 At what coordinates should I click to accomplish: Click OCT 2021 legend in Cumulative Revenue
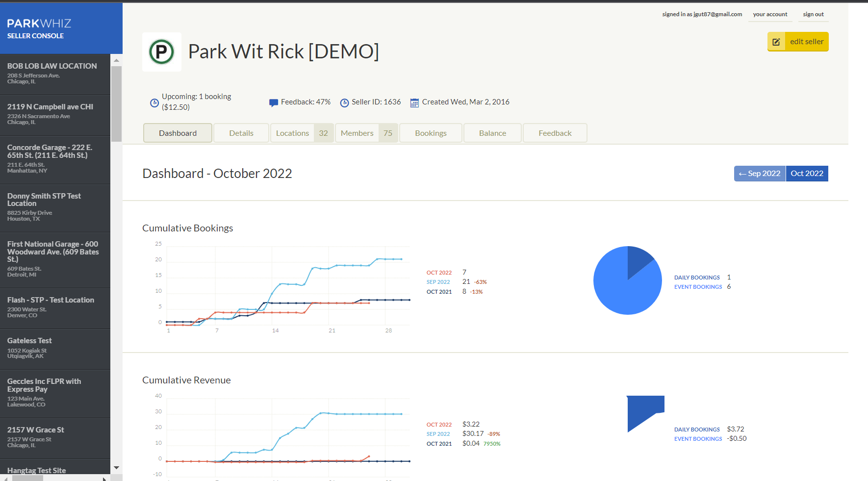point(439,444)
